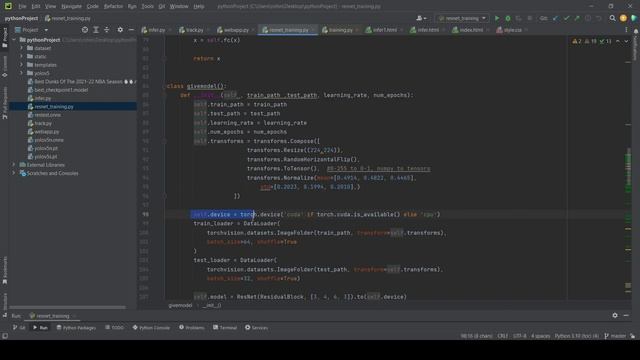Open the Bookmarks tool window stripe
This screenshot has width=640, height=360.
[4, 271]
